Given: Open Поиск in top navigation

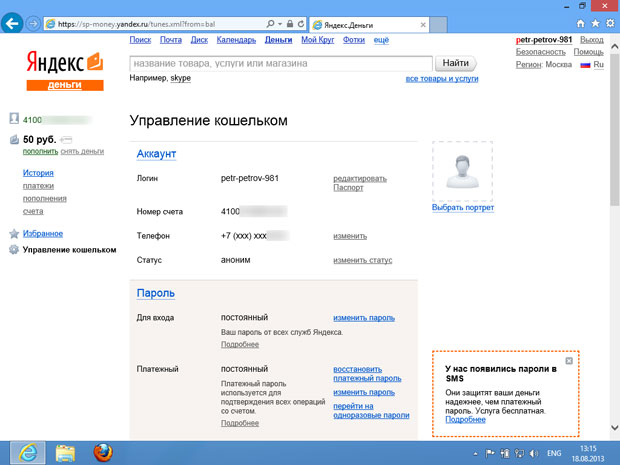Looking at the screenshot, I should coord(140,40).
